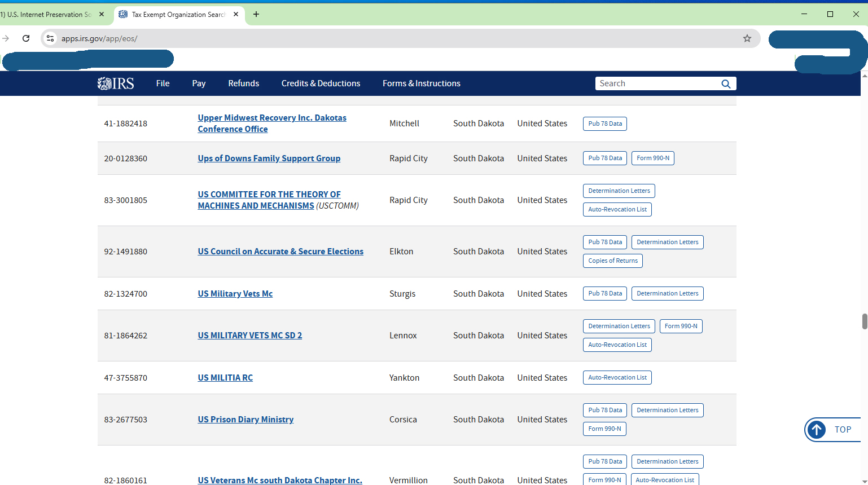This screenshot has height=485, width=868.
Task: Open the Pay menu
Action: 199,83
